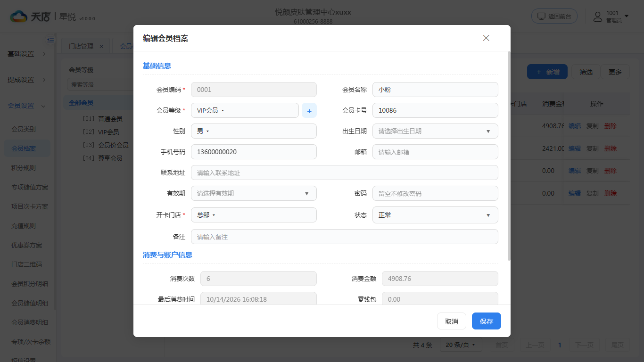Expand the 基础设置 menu
Screen dimensions: 644x362
point(27,54)
